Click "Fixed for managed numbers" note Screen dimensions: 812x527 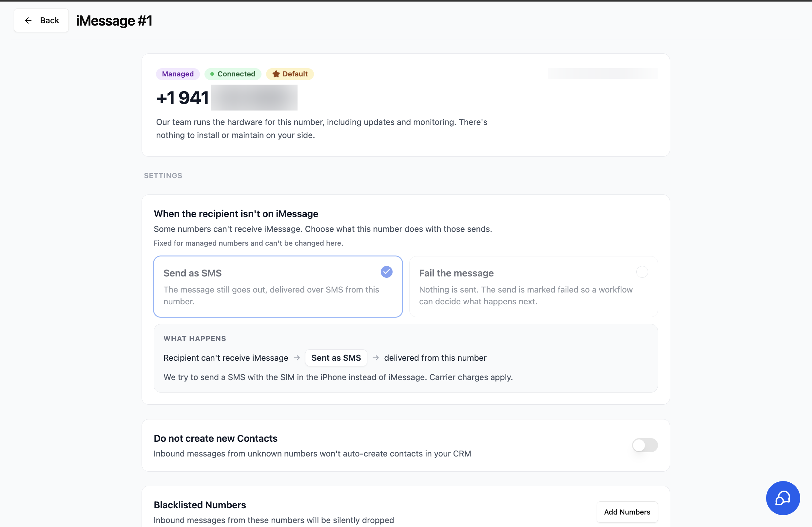[x=248, y=243]
